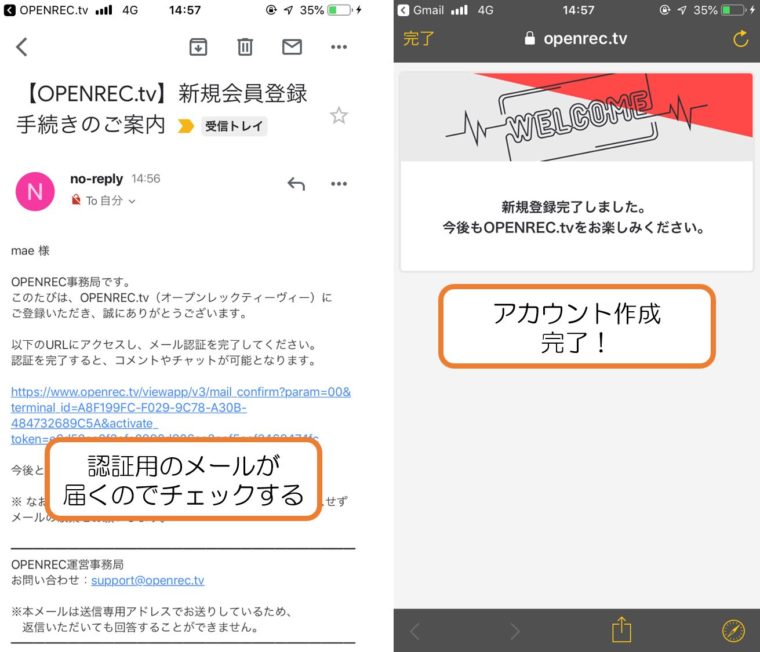Screen dimensions: 760x652
Task: Tap 完了 to close the browser view
Action: coord(418,38)
